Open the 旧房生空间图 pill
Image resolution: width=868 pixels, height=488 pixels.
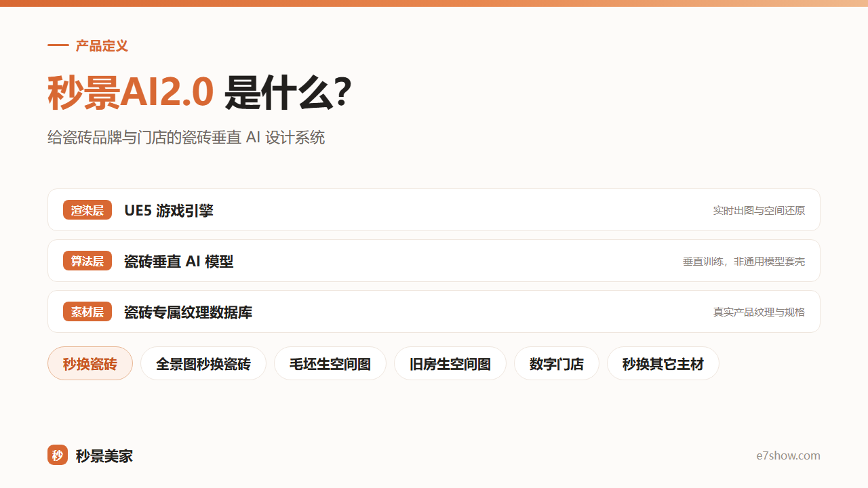tap(450, 363)
